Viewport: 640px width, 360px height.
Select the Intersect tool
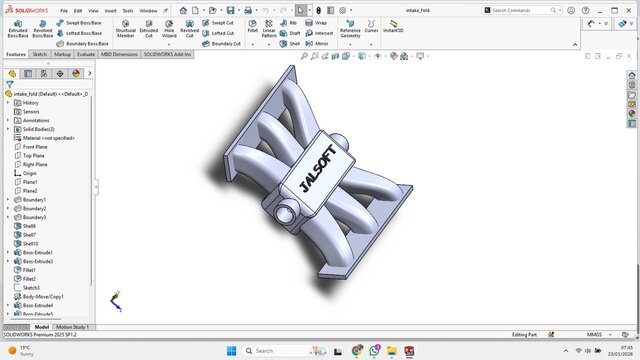pos(319,33)
